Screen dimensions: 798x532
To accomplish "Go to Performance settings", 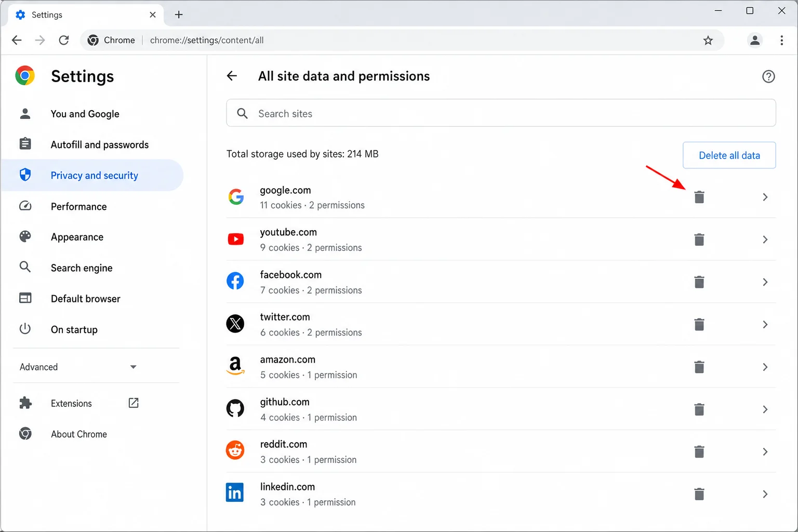I will tap(92, 206).
